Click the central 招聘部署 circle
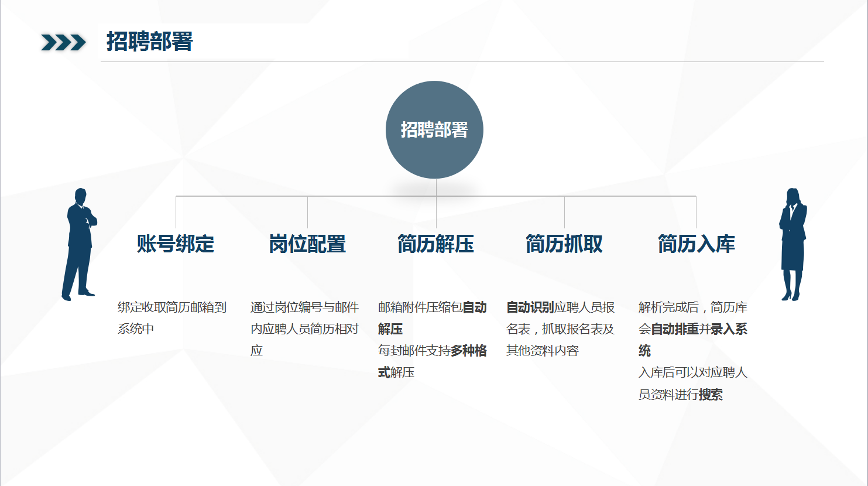868x486 pixels. click(434, 129)
